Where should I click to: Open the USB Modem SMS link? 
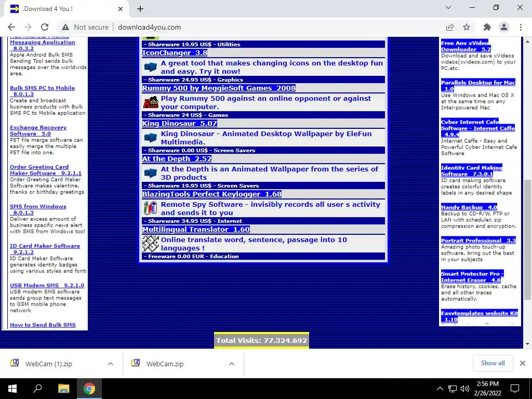click(47, 285)
